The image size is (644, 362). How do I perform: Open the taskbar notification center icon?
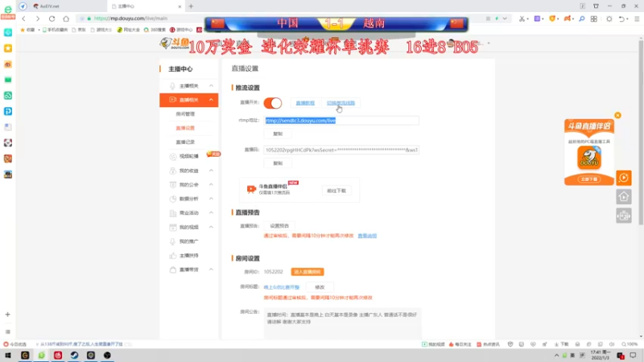coord(634,356)
